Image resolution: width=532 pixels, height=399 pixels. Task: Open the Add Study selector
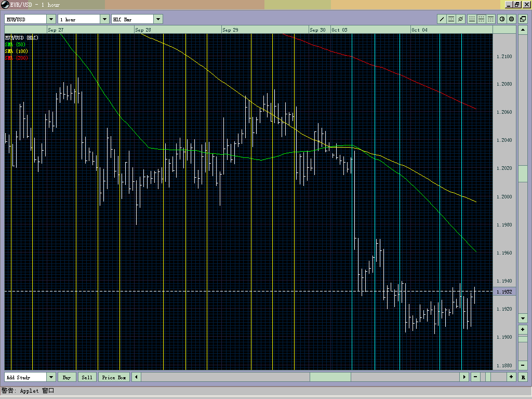50,377
